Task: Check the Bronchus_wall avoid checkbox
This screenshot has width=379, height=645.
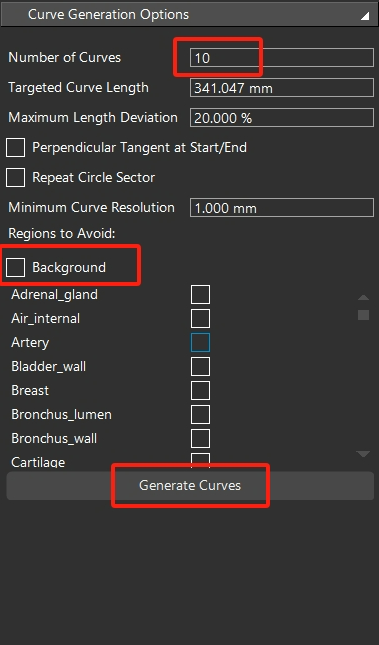Action: [200, 439]
